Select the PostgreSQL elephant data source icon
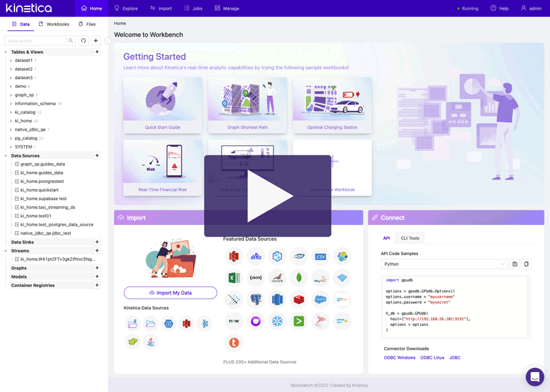 click(x=256, y=299)
